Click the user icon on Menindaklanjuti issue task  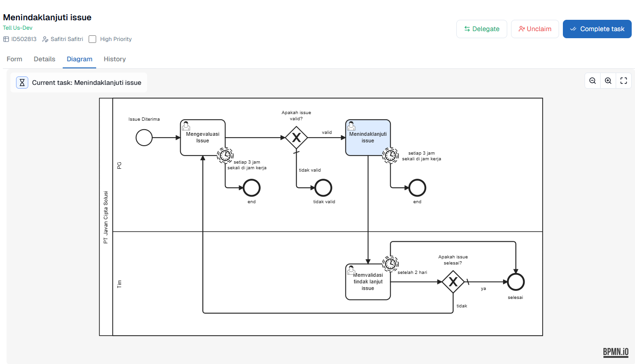coord(351,126)
